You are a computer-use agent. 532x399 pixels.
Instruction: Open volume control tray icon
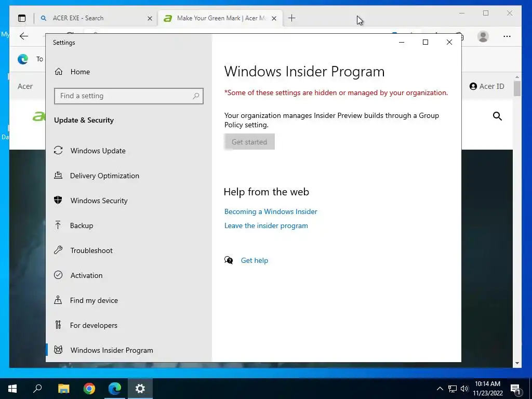[x=464, y=389]
